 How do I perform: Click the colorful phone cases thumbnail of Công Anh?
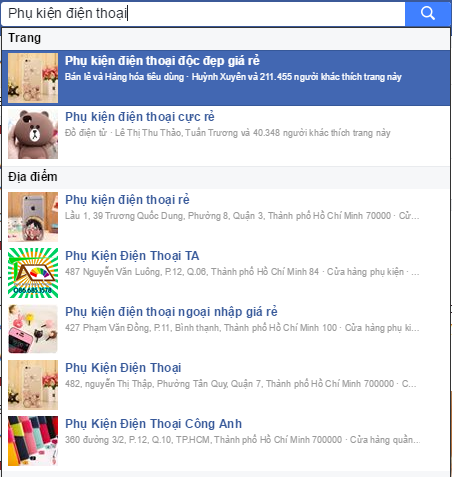pyautogui.click(x=33, y=441)
